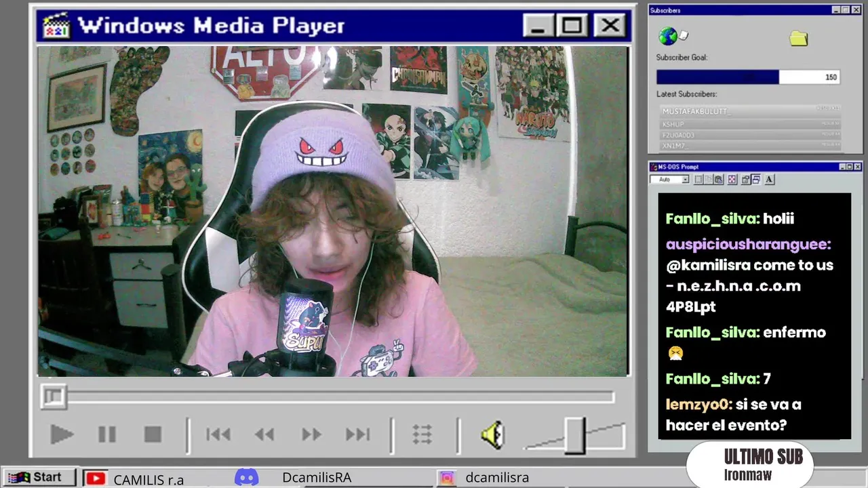Click Fanllo_silva's 'enfermo' chat message

(746, 342)
